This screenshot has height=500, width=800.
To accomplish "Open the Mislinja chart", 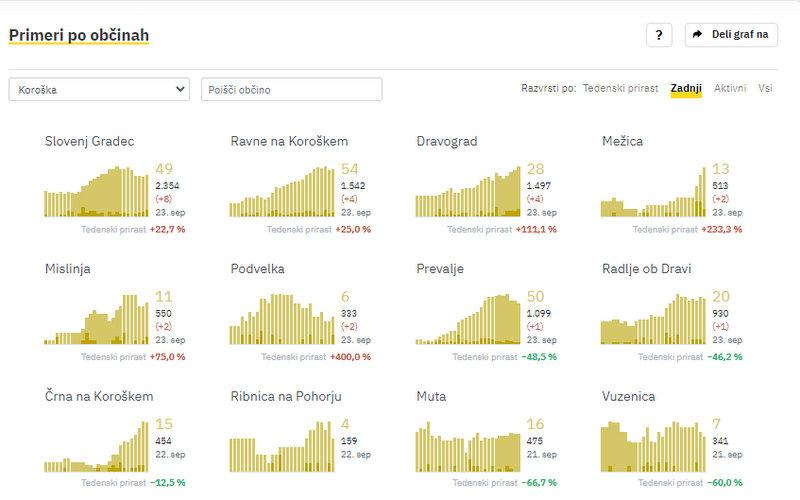I will coord(98,319).
